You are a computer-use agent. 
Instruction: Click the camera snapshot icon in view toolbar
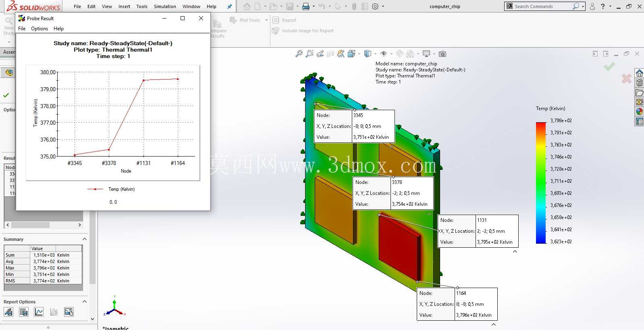[x=442, y=54]
